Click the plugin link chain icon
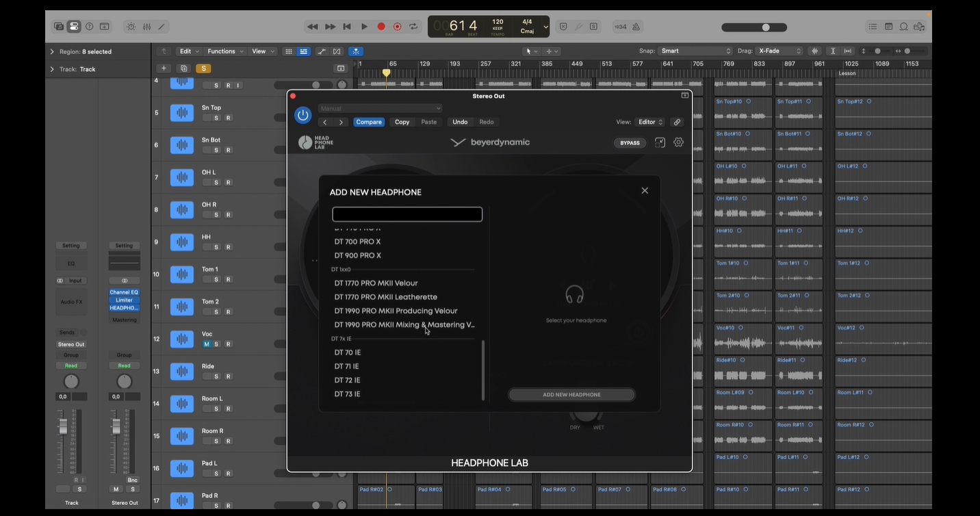The height and width of the screenshot is (516, 980). (x=677, y=122)
